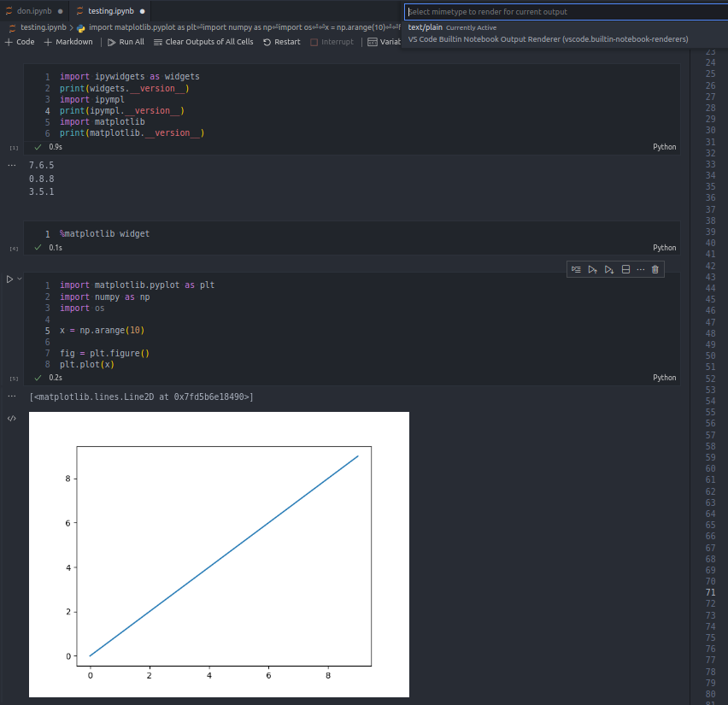Expand run options chevron beside the play icon
The image size is (728, 705).
pos(20,279)
